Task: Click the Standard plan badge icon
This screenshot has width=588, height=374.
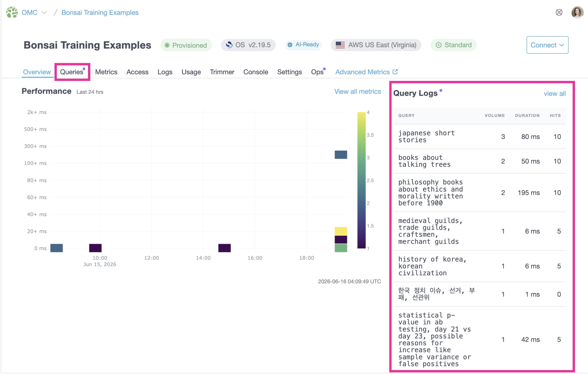Action: coord(438,45)
